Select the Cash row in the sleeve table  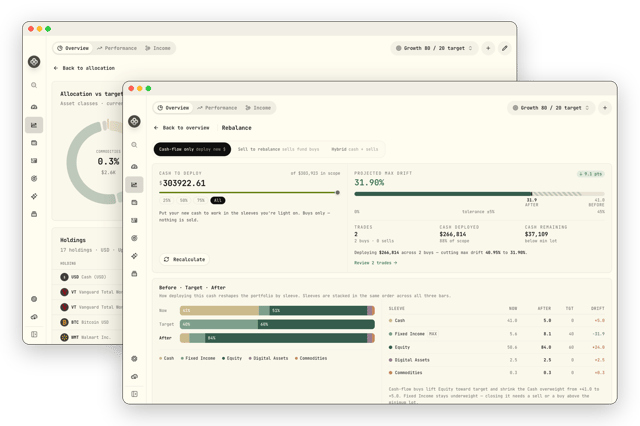click(496, 320)
